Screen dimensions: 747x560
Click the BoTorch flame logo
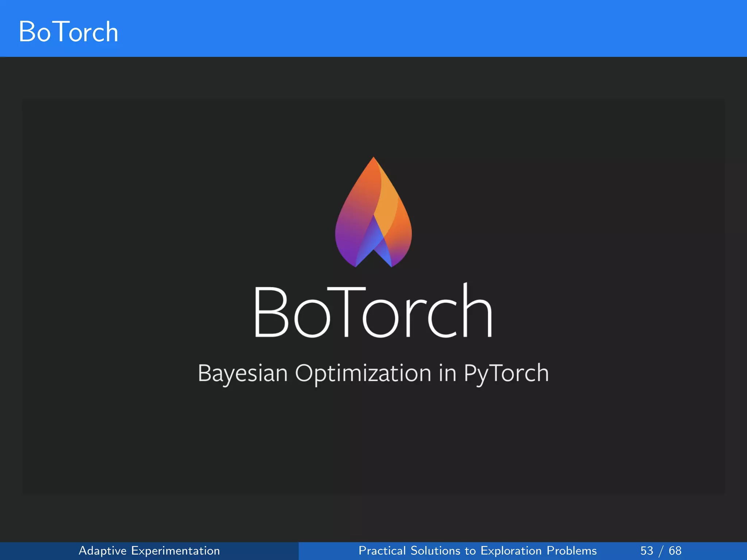[373, 212]
